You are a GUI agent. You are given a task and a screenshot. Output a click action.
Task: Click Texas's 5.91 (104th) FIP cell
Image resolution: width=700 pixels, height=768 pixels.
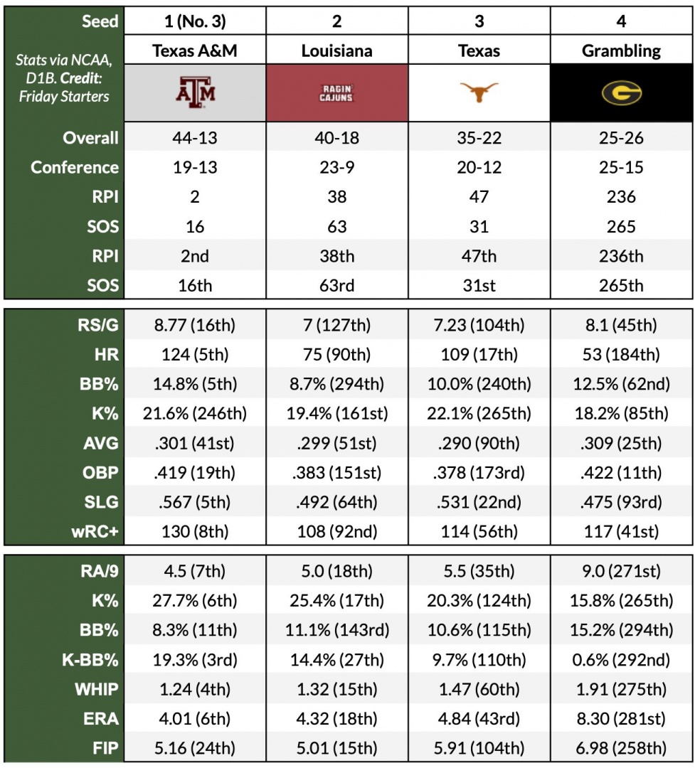[x=479, y=747]
